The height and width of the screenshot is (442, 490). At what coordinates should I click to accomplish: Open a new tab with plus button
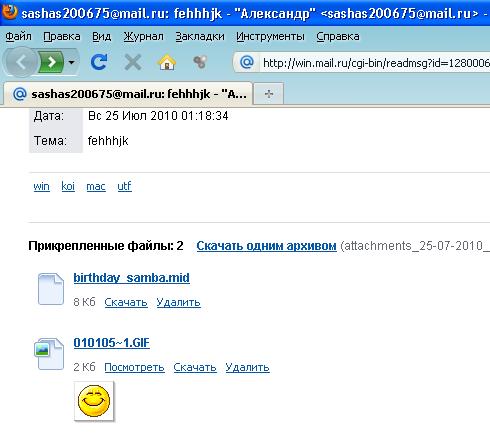(x=269, y=94)
